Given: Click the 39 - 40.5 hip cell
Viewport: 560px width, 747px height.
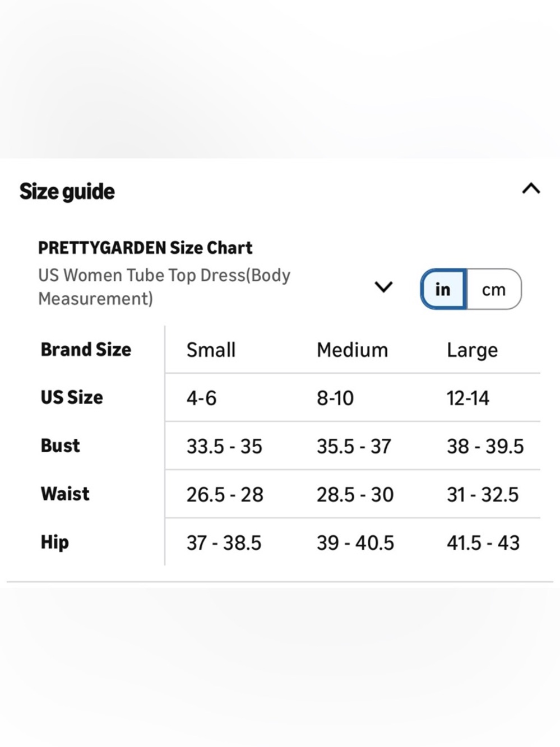Looking at the screenshot, I should pos(355,543).
